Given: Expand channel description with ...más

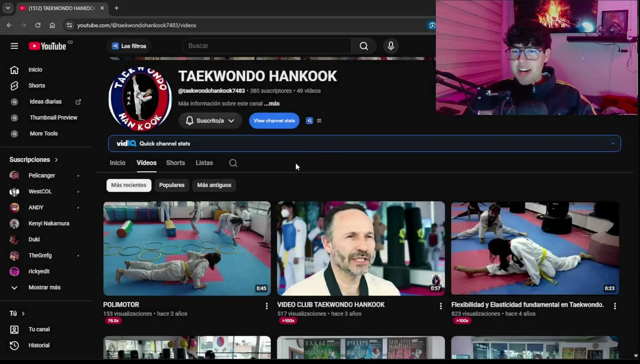Looking at the screenshot, I should (272, 104).
